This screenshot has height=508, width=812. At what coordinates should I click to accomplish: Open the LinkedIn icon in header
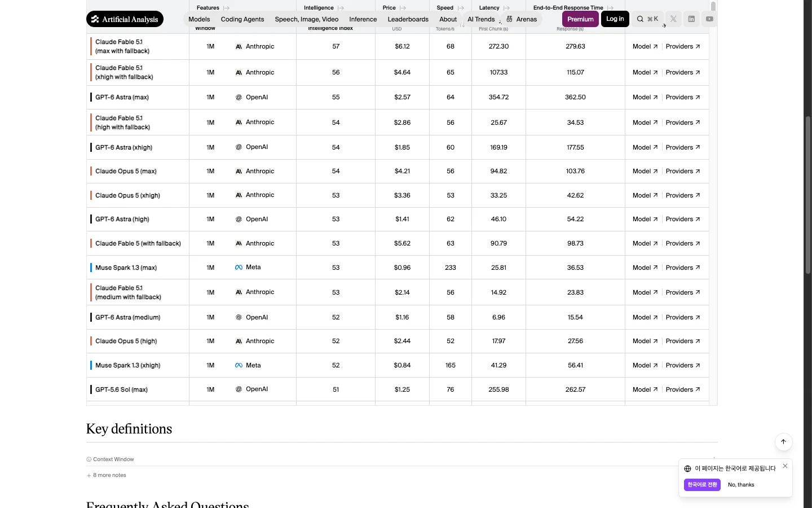tap(691, 19)
